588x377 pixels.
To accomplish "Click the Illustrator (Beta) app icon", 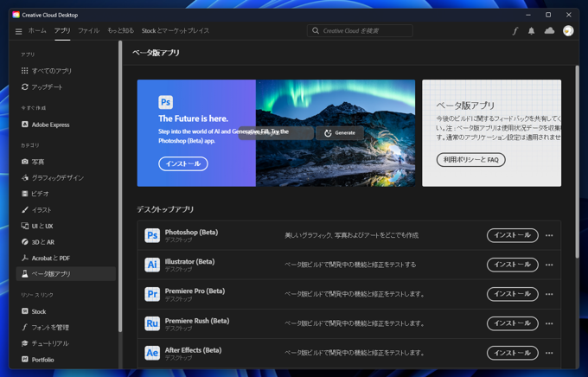I will tap(152, 265).
